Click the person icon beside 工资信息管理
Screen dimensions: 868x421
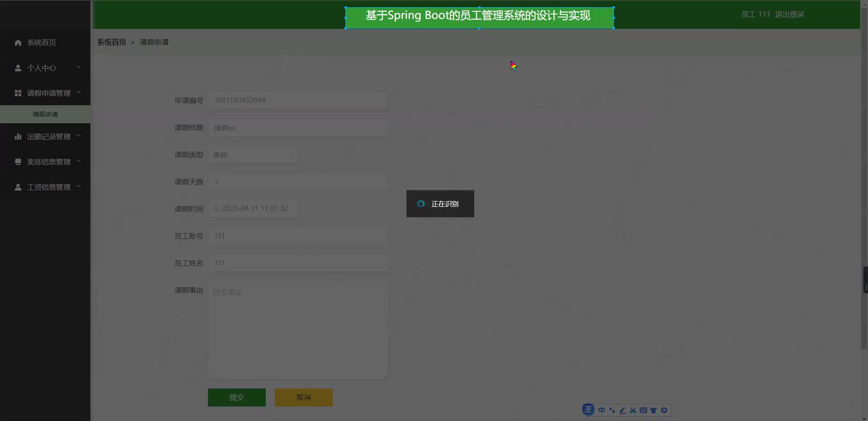pyautogui.click(x=18, y=187)
